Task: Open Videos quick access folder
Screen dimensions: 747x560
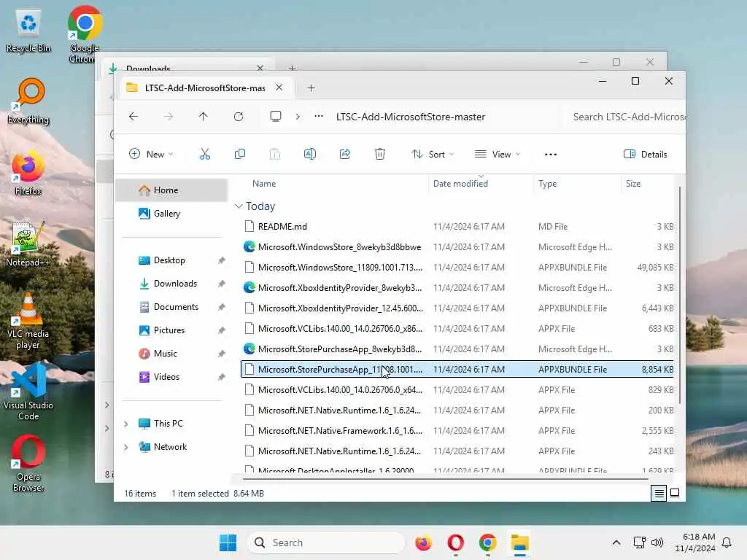Action: pyautogui.click(x=171, y=377)
